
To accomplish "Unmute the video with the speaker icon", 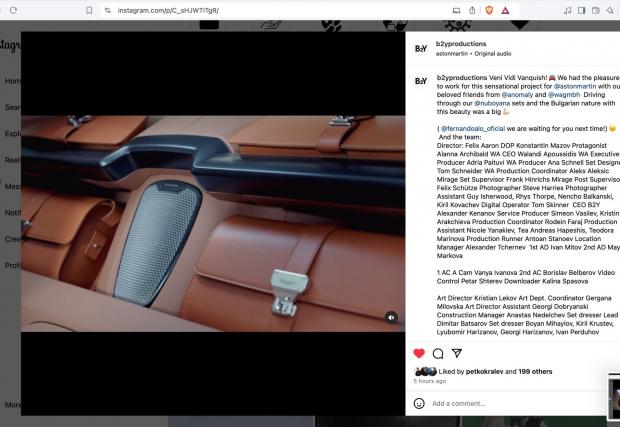I will click(x=391, y=317).
